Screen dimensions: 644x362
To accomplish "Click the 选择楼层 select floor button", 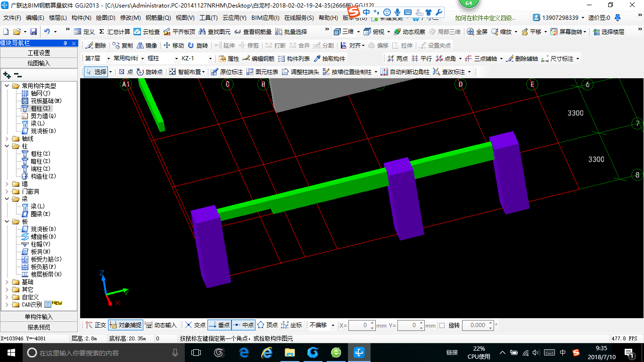I will pyautogui.click(x=609, y=32).
